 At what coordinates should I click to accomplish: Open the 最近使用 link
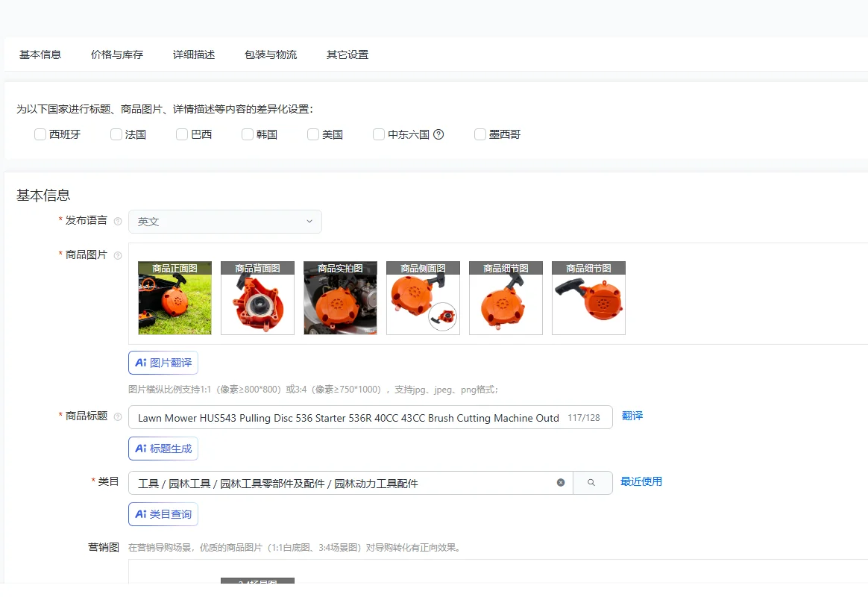[641, 481]
